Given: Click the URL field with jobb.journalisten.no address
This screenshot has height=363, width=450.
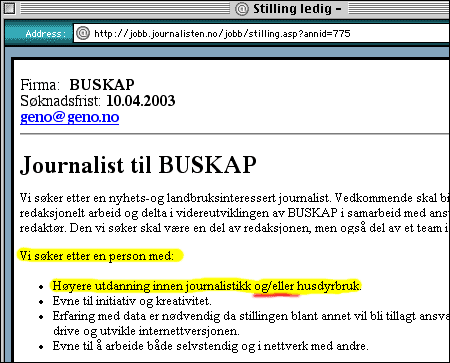Looking at the screenshot, I should (x=261, y=33).
